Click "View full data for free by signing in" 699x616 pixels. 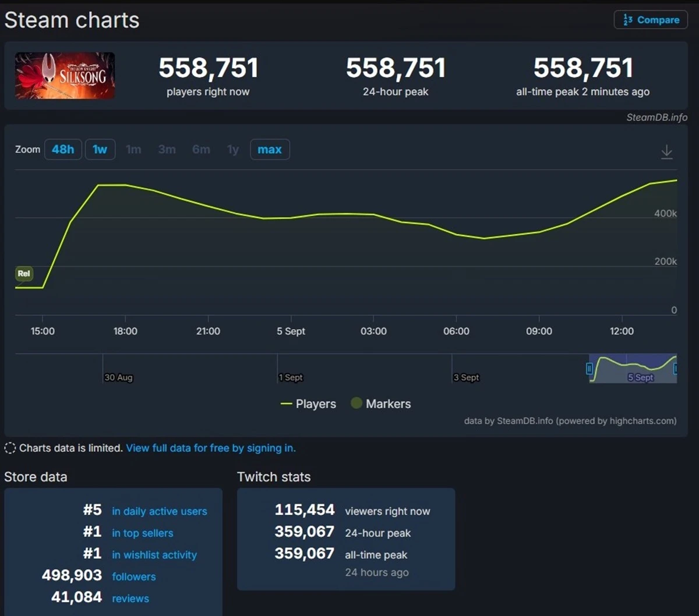[x=211, y=448]
